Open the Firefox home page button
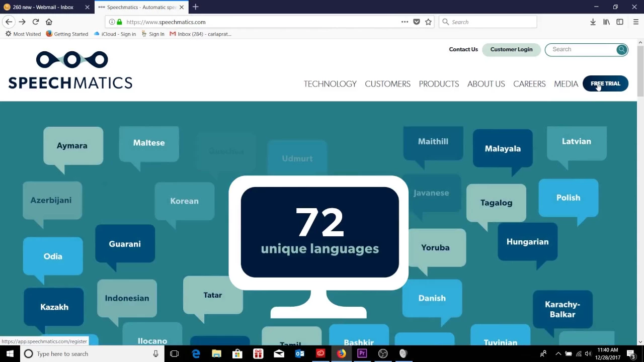Viewport: 644px width, 362px height. pos(49,22)
